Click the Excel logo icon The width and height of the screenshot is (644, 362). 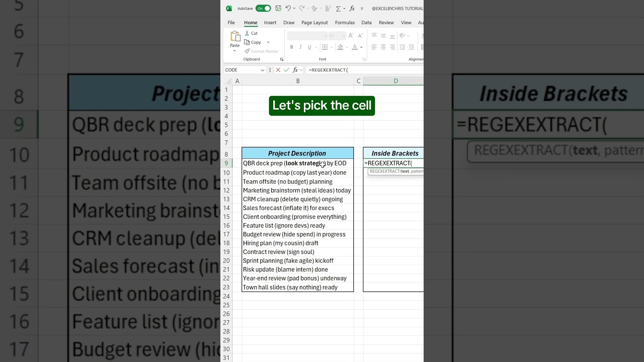[229, 8]
